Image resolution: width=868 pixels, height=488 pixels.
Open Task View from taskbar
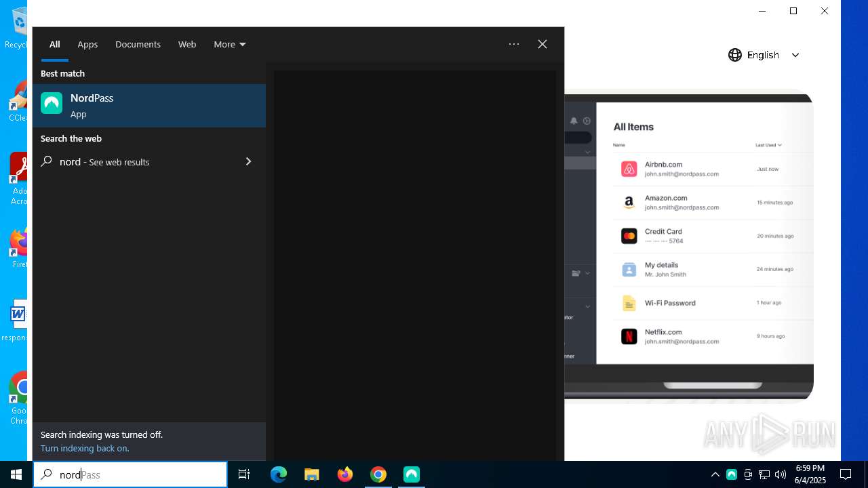point(244,474)
